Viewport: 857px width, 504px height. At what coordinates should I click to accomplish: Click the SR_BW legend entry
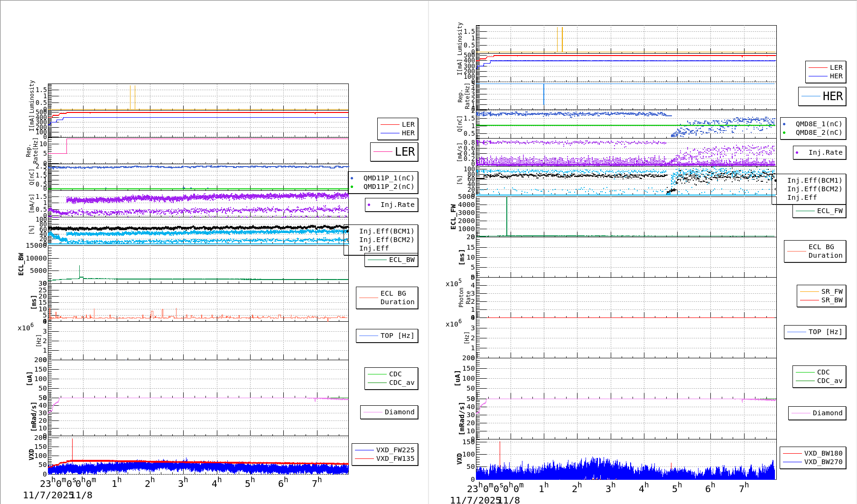pyautogui.click(x=831, y=300)
